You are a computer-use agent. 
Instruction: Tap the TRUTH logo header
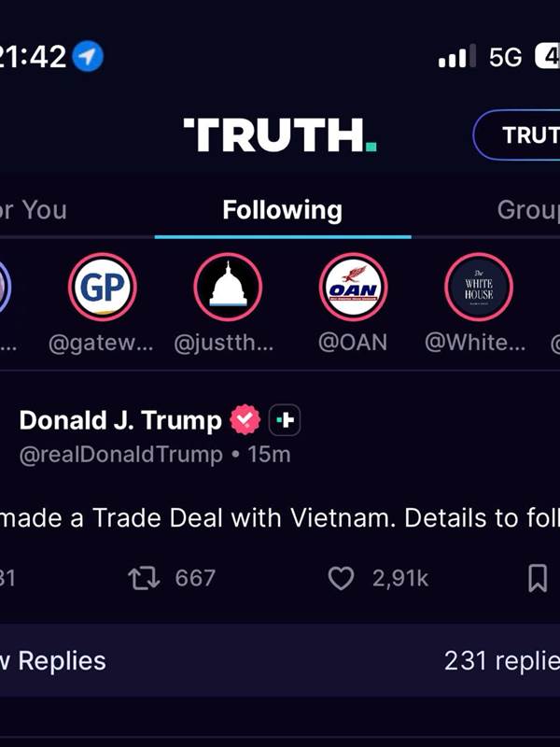[x=280, y=134]
